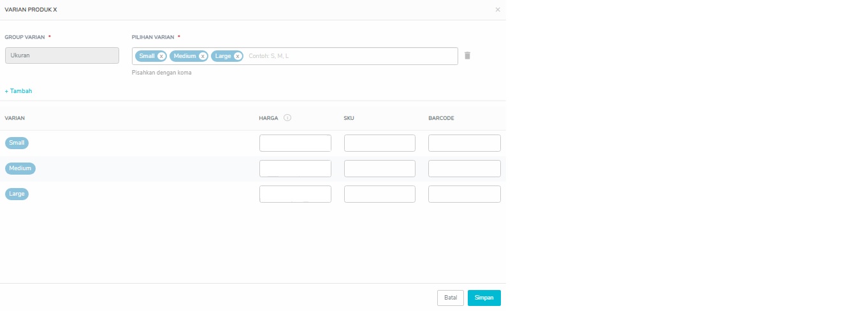Click the Barcode field for Small

click(x=464, y=143)
